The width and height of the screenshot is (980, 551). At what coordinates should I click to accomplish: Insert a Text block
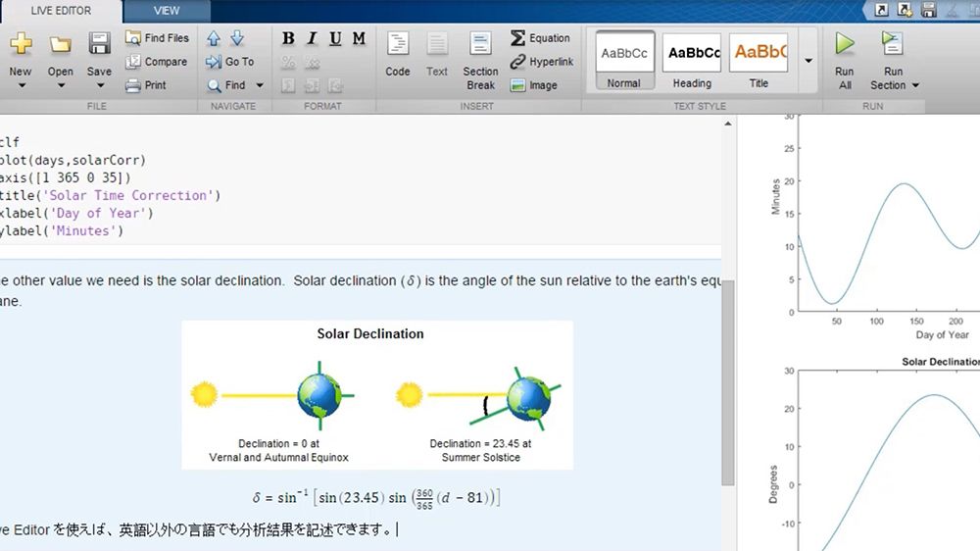[437, 54]
